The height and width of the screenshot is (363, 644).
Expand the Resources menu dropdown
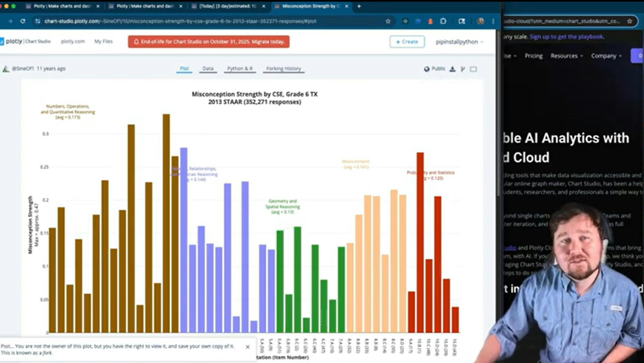tap(566, 56)
